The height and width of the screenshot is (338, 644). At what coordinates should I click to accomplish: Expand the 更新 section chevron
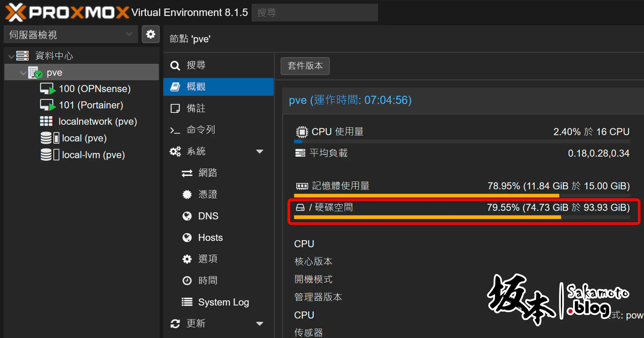point(260,324)
